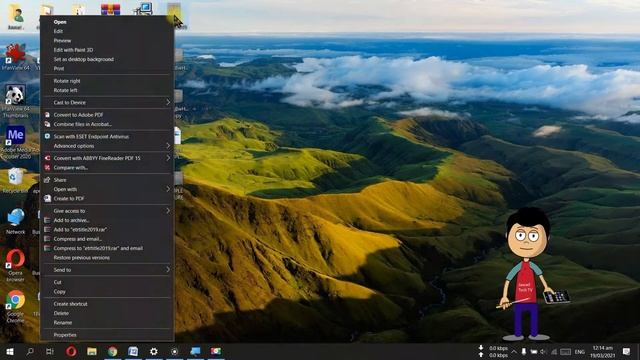Expand the Give access to submenu arrow

click(168, 211)
